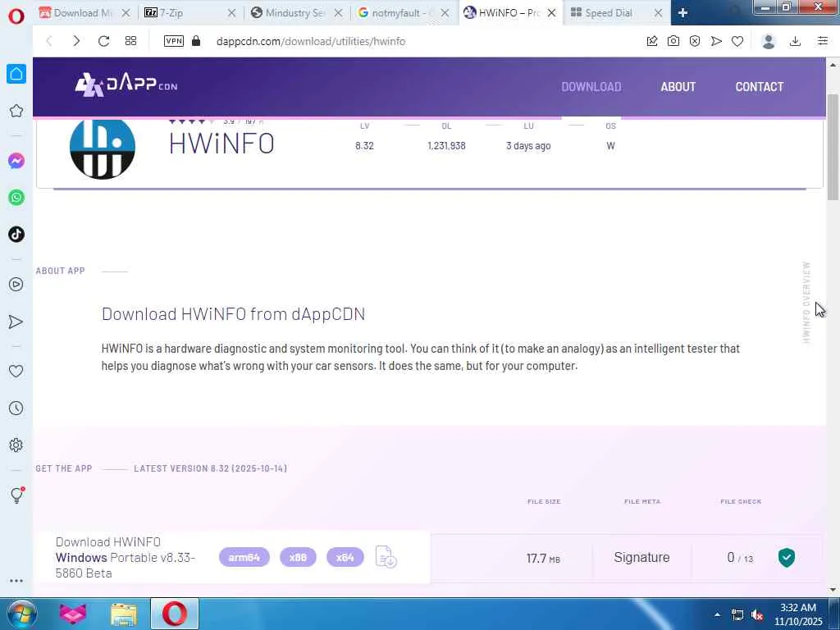Click Opera icon on the taskbar
The width and height of the screenshot is (840, 630).
click(x=175, y=614)
